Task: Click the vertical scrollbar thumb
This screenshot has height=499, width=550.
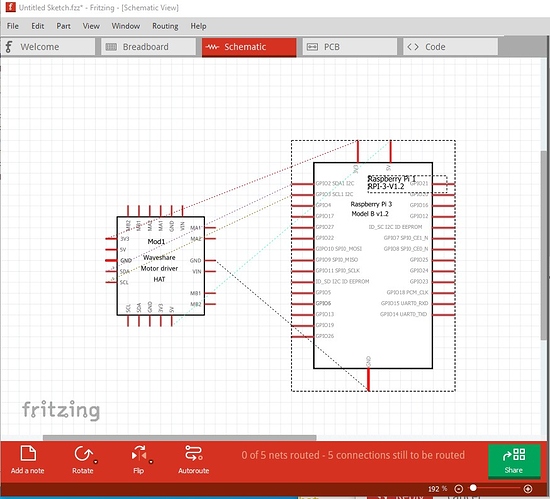Action: point(544,245)
